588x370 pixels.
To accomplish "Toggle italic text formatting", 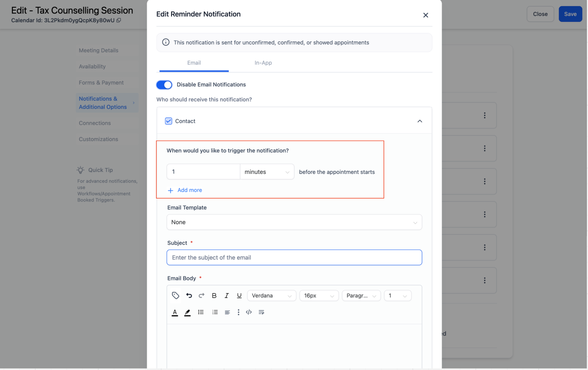I will 226,296.
